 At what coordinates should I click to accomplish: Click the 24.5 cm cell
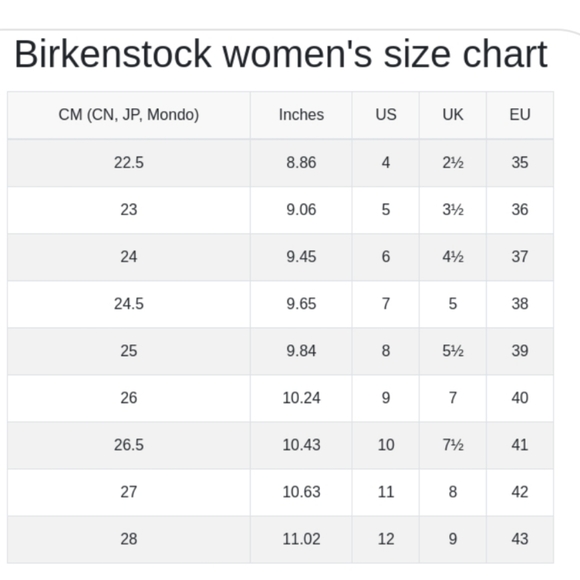tap(129, 304)
